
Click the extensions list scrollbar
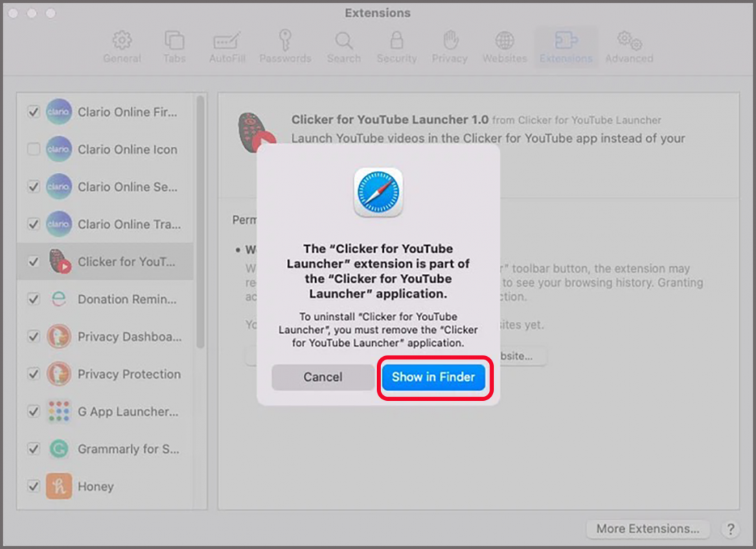(201, 220)
